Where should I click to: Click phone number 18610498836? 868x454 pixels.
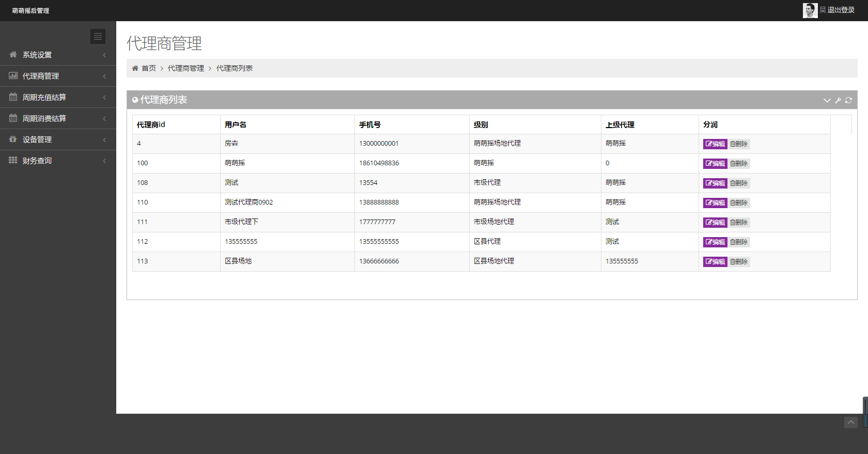(x=379, y=163)
